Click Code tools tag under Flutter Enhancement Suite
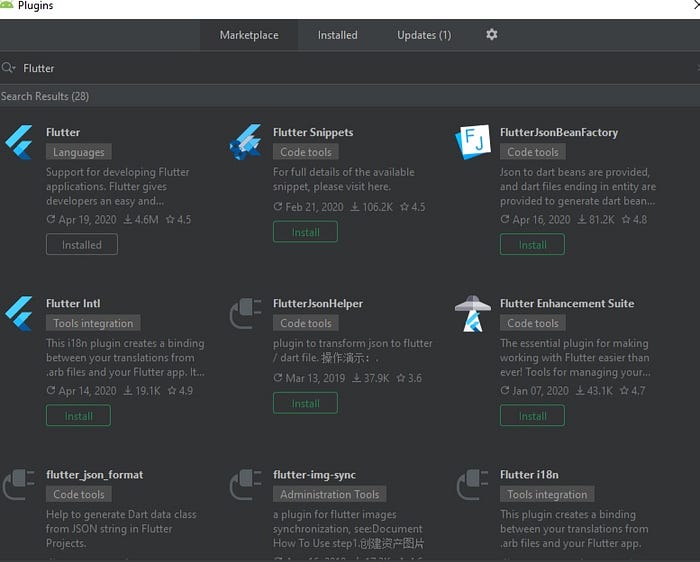The height and width of the screenshot is (562, 700). [533, 323]
